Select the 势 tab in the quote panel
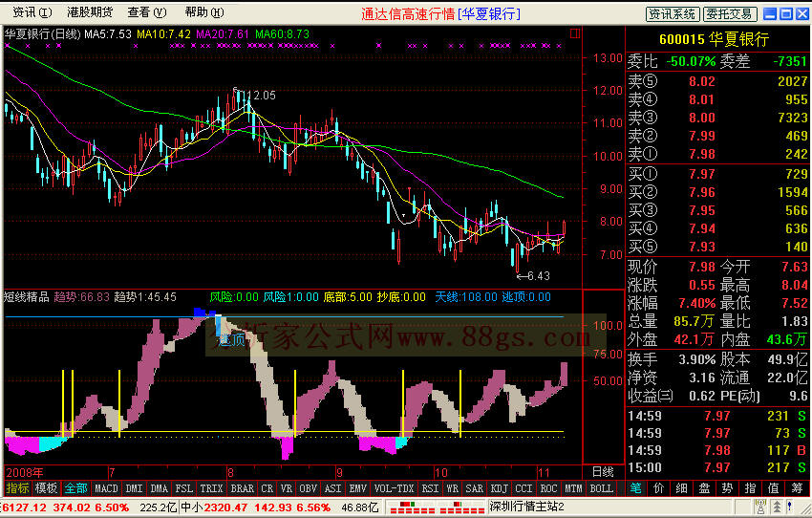The image size is (812, 518). [x=728, y=488]
